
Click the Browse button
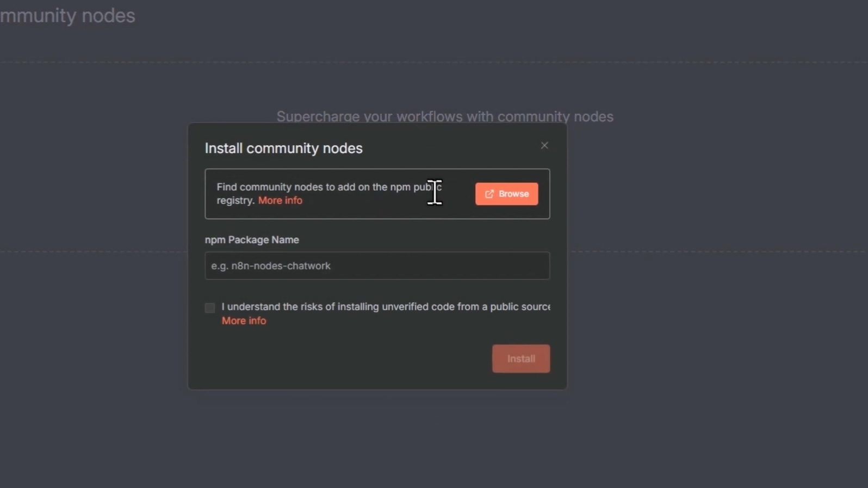506,194
